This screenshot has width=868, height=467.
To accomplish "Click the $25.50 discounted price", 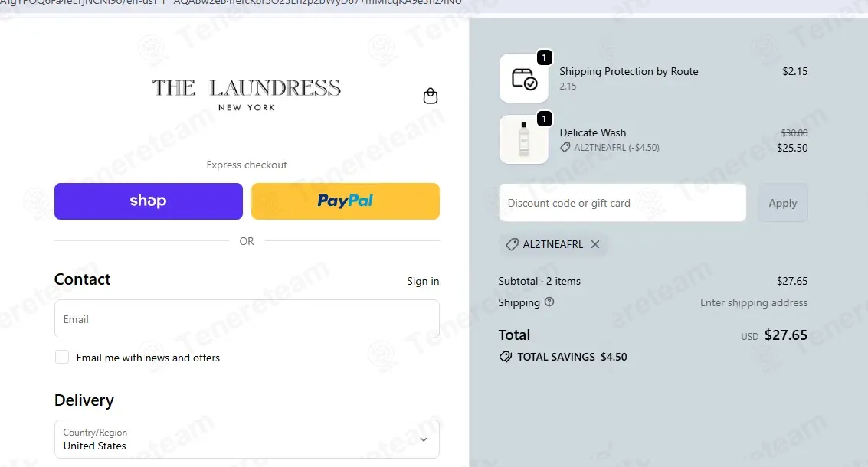I will 792,148.
